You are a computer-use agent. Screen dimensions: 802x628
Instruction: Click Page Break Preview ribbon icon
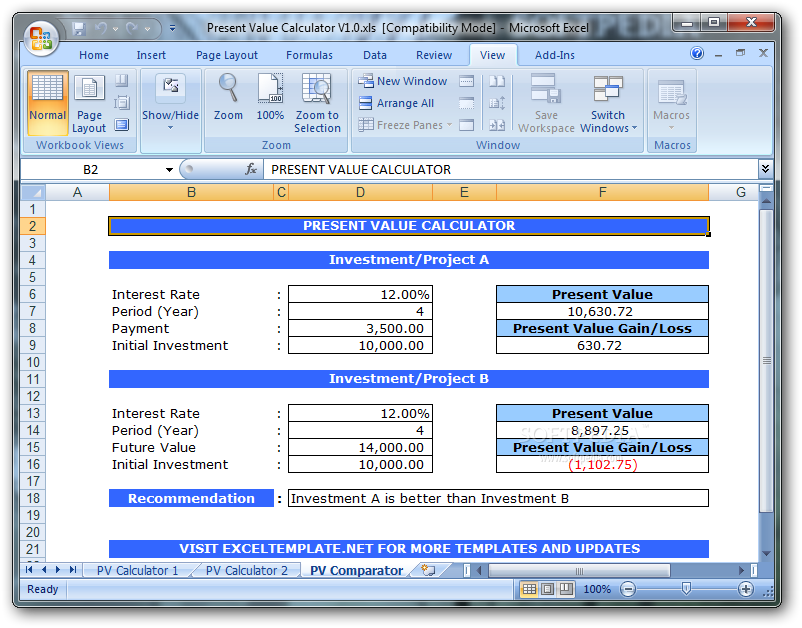pos(122,80)
